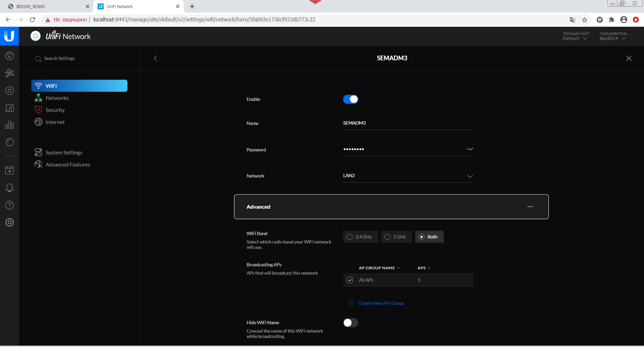Click the UniFi Network circular logo
The height and width of the screenshot is (347, 644).
click(x=36, y=36)
